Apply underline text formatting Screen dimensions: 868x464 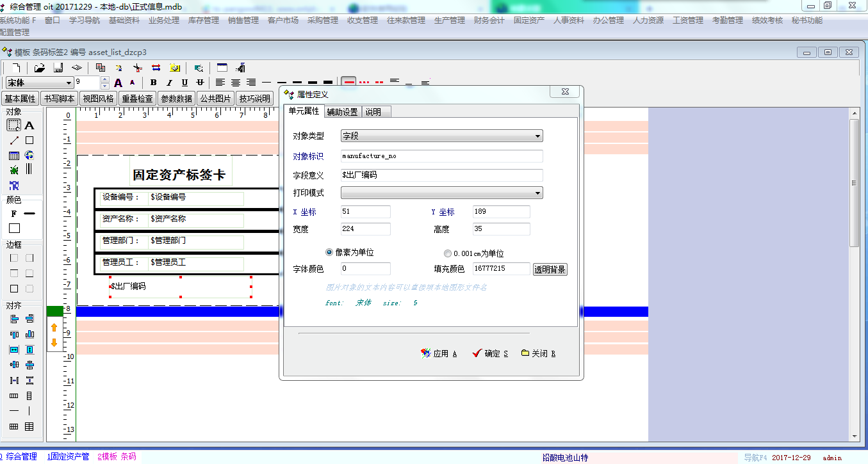[184, 83]
